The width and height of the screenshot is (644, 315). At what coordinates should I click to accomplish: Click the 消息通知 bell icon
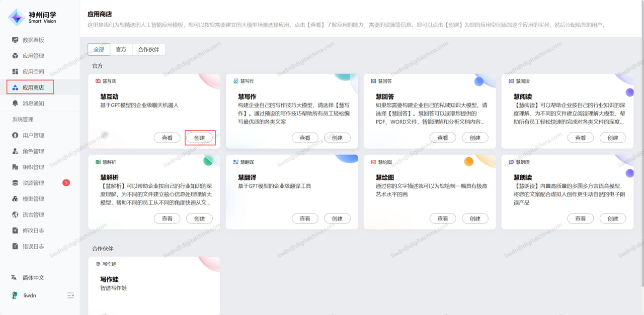click(x=15, y=103)
